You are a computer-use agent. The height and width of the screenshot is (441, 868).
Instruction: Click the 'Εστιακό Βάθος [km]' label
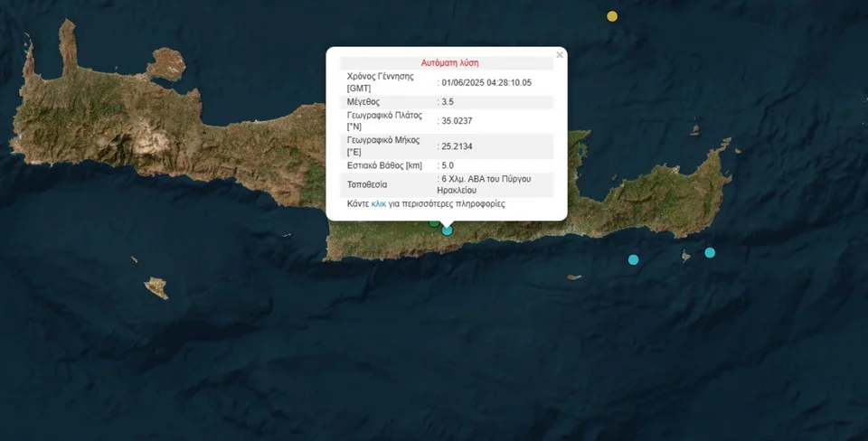tap(387, 165)
